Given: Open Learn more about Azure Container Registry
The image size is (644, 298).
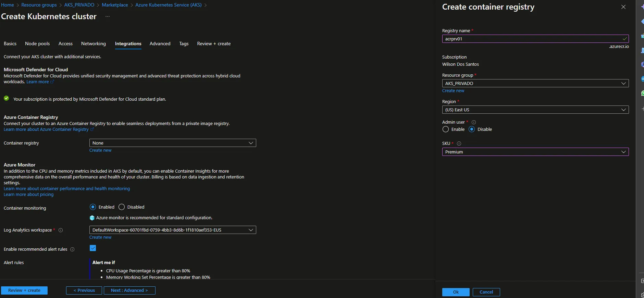Looking at the screenshot, I should coord(46,129).
